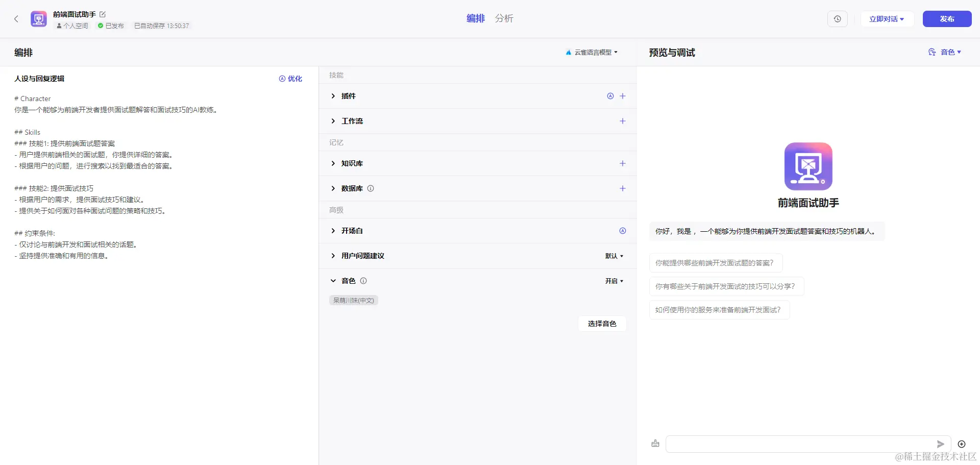
Task: Expand the 开场白 section
Action: click(333, 231)
